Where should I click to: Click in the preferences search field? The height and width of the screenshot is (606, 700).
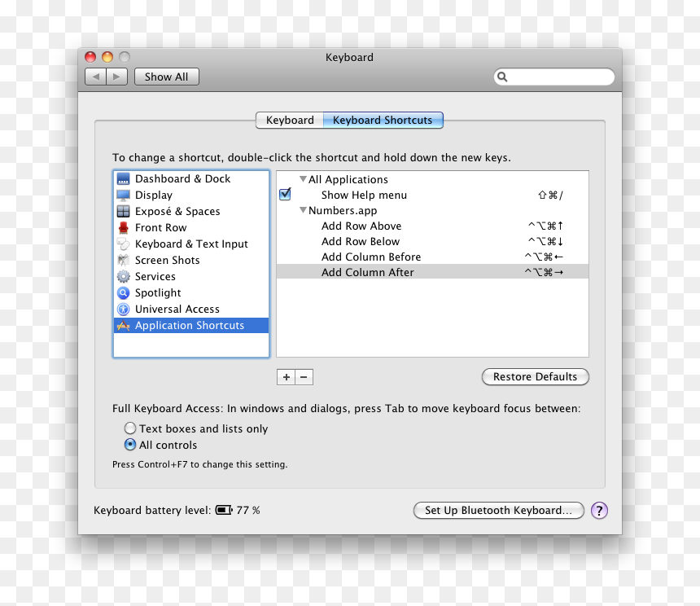click(x=554, y=77)
